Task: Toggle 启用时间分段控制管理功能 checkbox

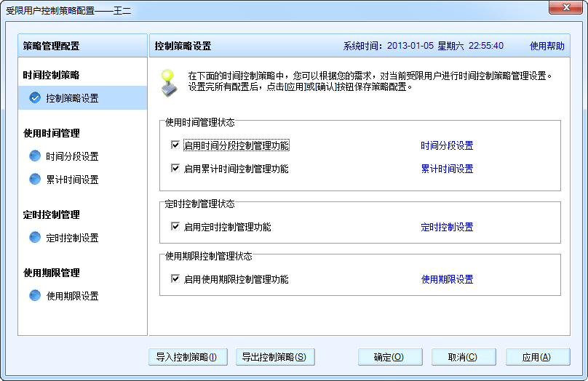Action: tap(175, 145)
